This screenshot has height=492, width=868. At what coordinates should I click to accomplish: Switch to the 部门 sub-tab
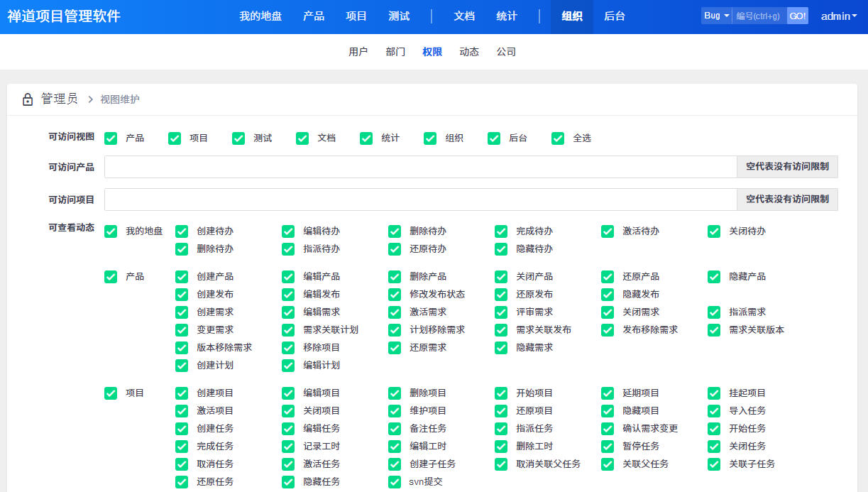(x=395, y=52)
